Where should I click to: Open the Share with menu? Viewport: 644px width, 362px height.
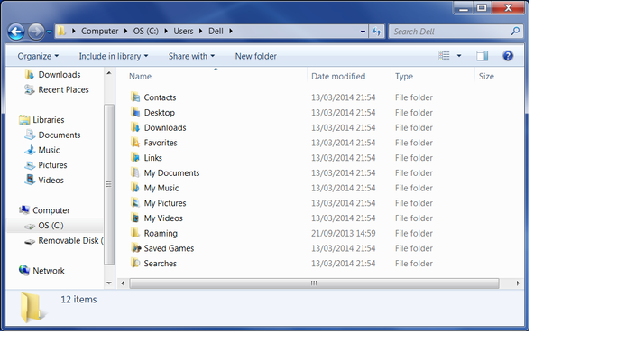tap(192, 56)
